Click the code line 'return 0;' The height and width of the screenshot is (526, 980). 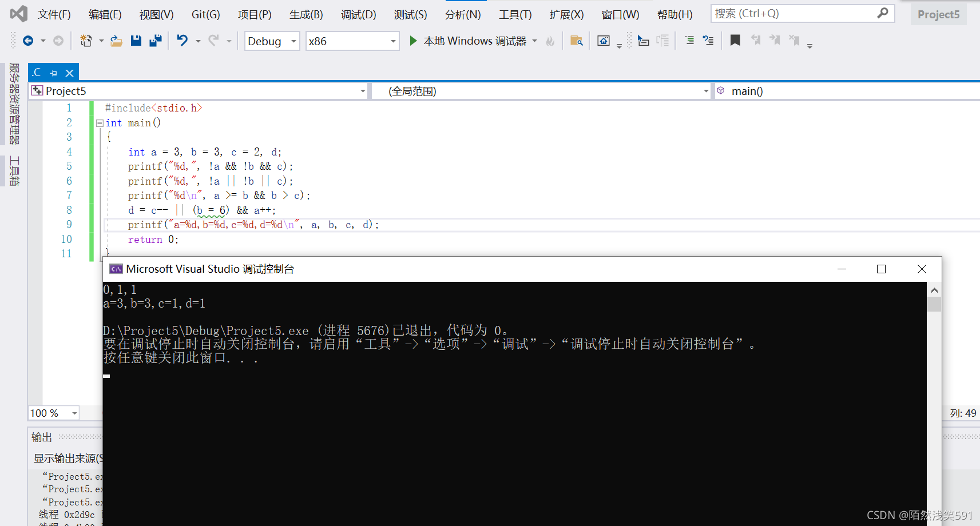pos(153,240)
